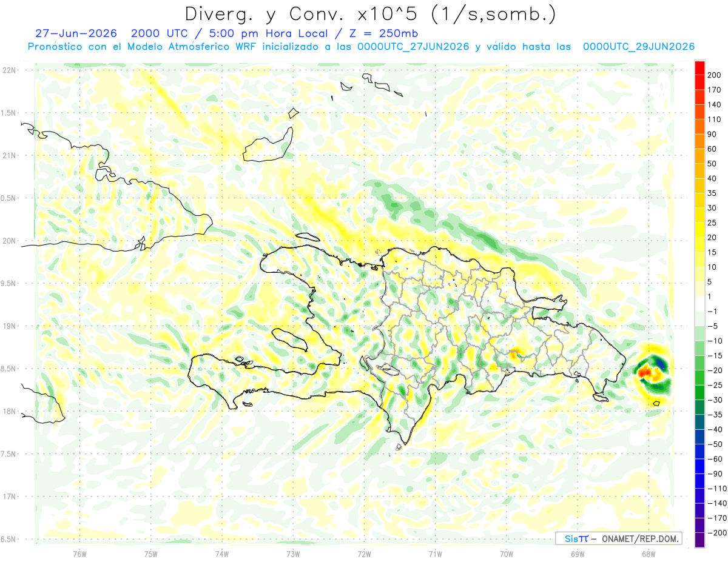This screenshot has height=562, width=728.
Task: Click the '5:00 pm Hora Local' text
Action: [266, 33]
